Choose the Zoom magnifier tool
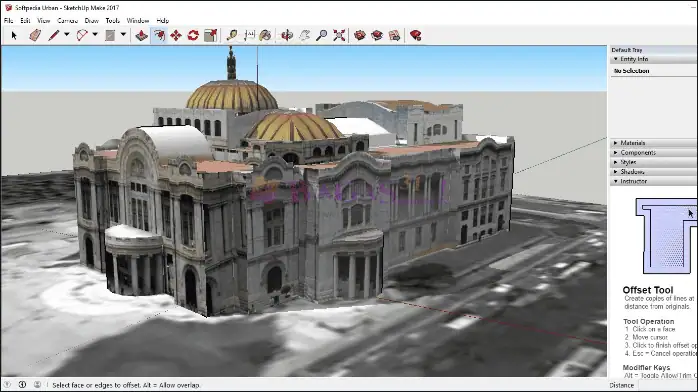This screenshot has width=698, height=392. pos(321,35)
